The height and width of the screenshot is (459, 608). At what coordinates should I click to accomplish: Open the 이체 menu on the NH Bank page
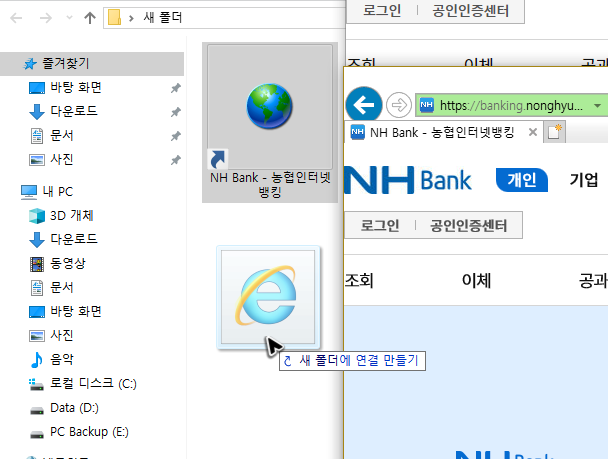pos(477,280)
